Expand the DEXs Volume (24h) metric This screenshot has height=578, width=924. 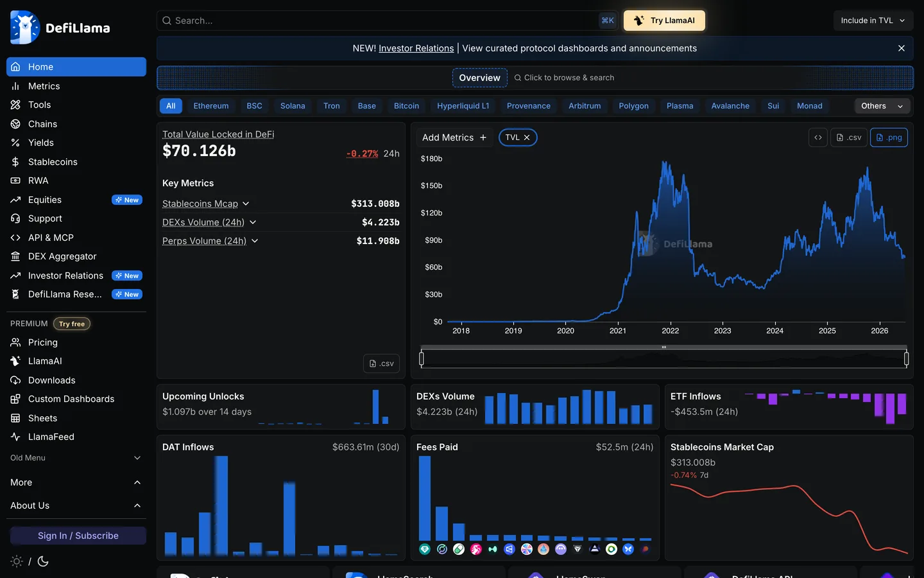pyautogui.click(x=253, y=222)
